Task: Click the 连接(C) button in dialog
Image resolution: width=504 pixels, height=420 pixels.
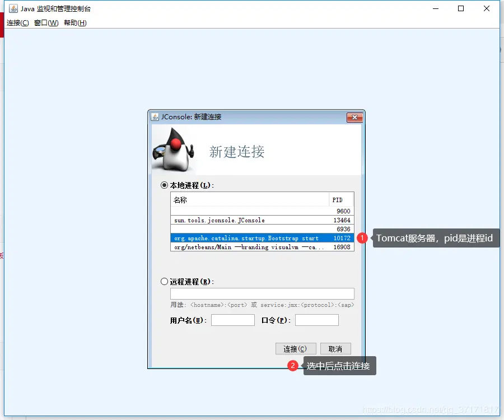Action: pos(296,349)
